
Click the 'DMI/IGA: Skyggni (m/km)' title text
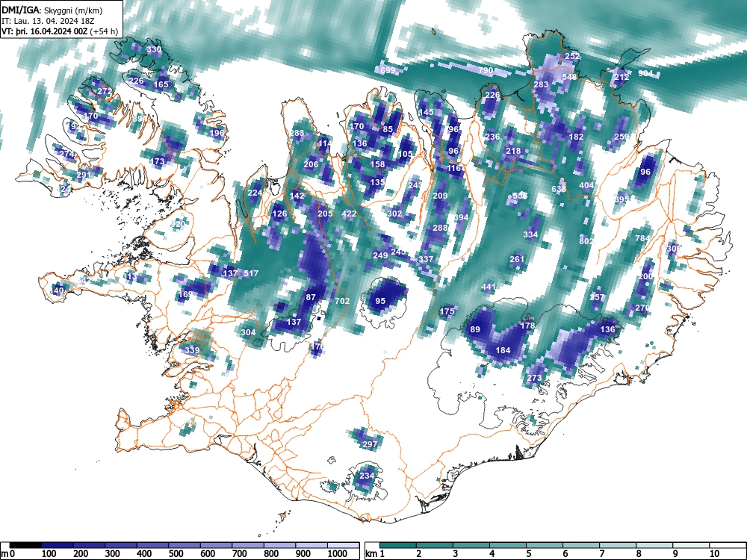pos(52,10)
